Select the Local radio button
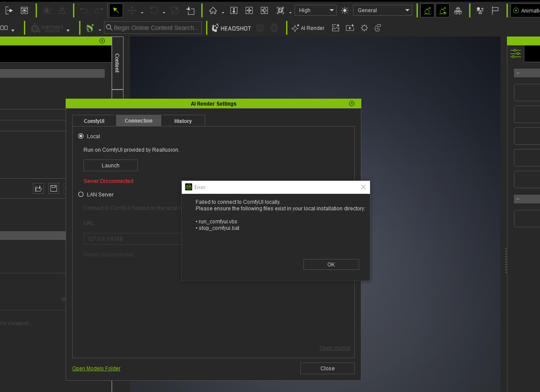540x392 pixels. click(81, 136)
